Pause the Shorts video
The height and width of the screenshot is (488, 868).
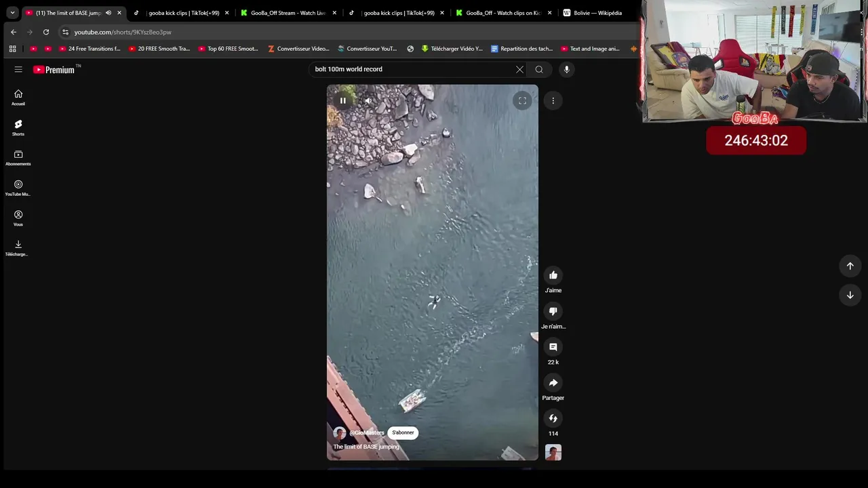click(x=343, y=100)
